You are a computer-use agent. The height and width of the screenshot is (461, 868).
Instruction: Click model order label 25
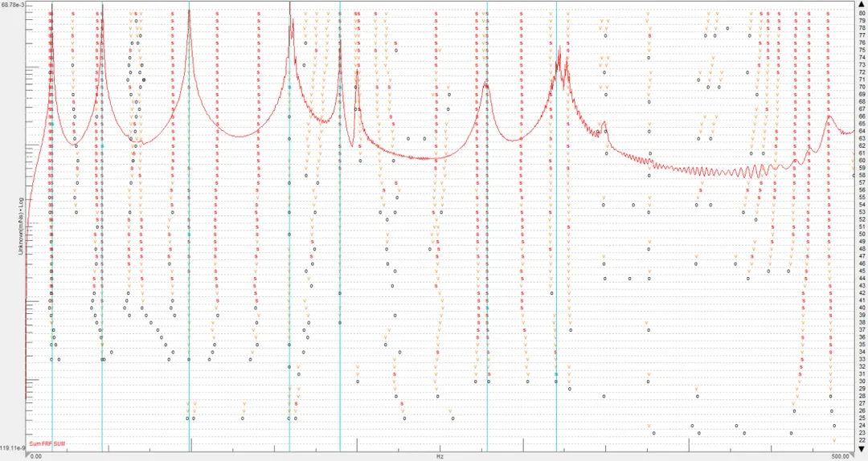[x=862, y=418]
